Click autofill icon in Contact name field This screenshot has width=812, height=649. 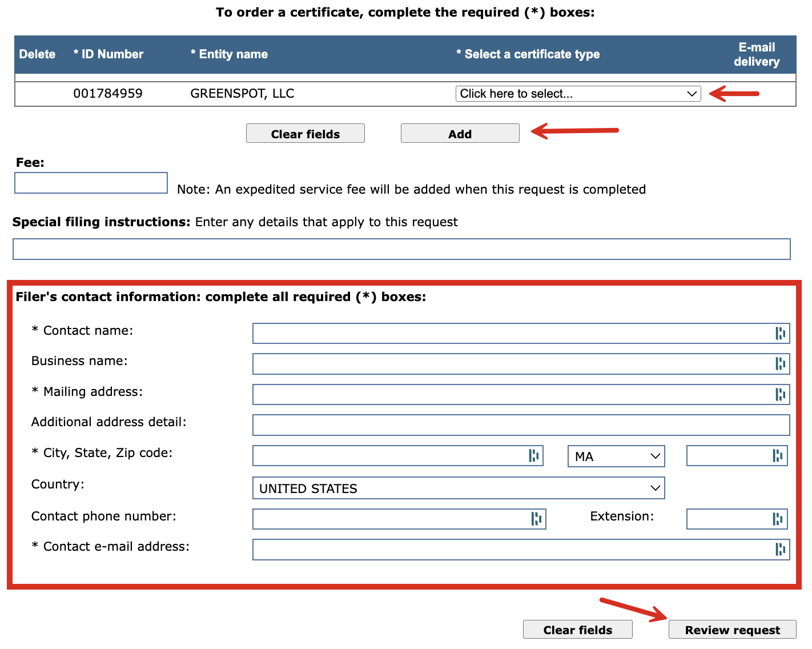click(780, 333)
